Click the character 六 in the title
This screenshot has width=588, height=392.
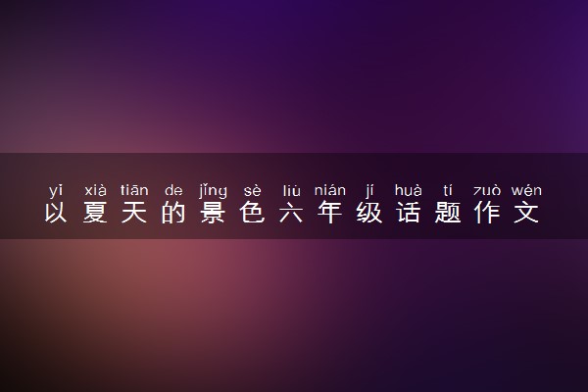pyautogui.click(x=291, y=213)
